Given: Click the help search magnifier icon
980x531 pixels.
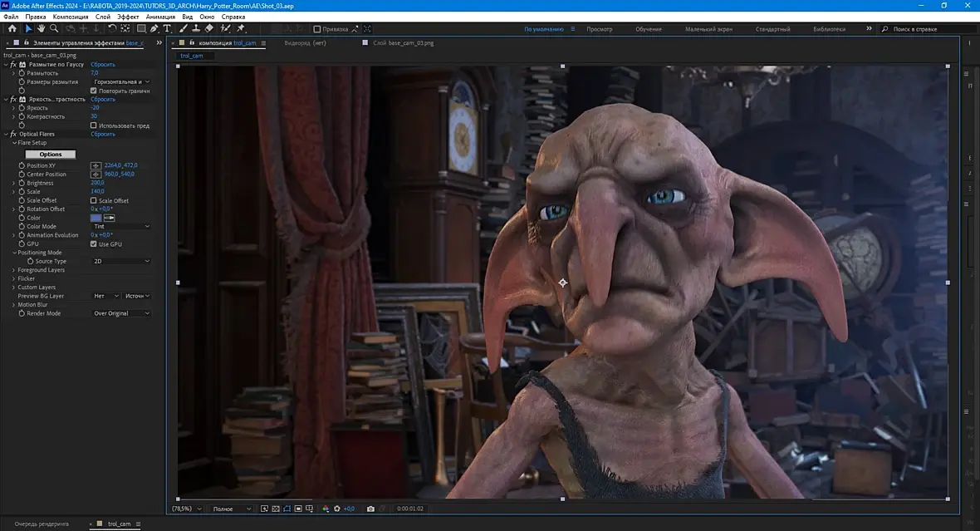Looking at the screenshot, I should tap(885, 29).
